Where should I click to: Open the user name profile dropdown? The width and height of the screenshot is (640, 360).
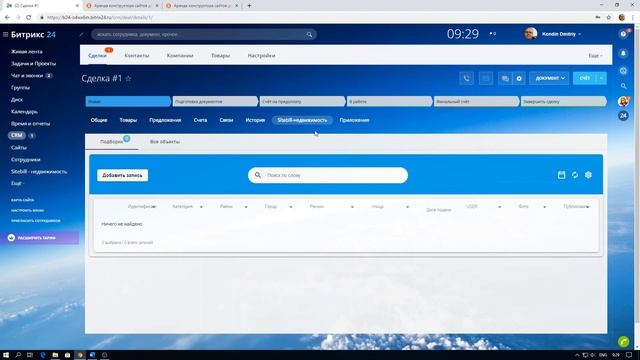561,34
